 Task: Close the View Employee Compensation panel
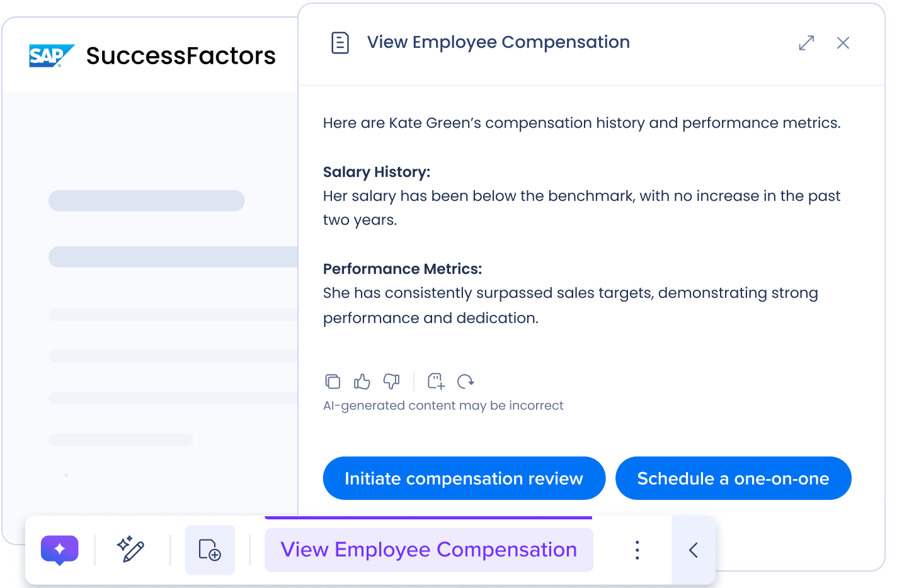coord(843,43)
